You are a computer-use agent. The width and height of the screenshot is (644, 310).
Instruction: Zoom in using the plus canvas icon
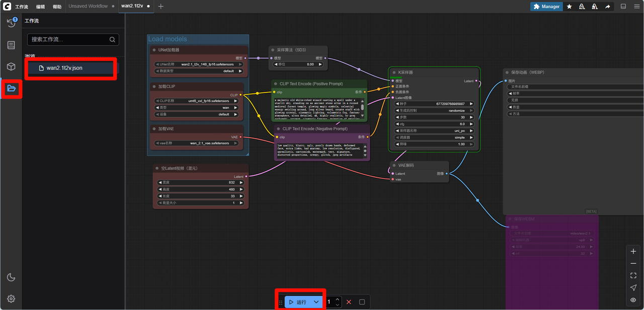tap(633, 251)
